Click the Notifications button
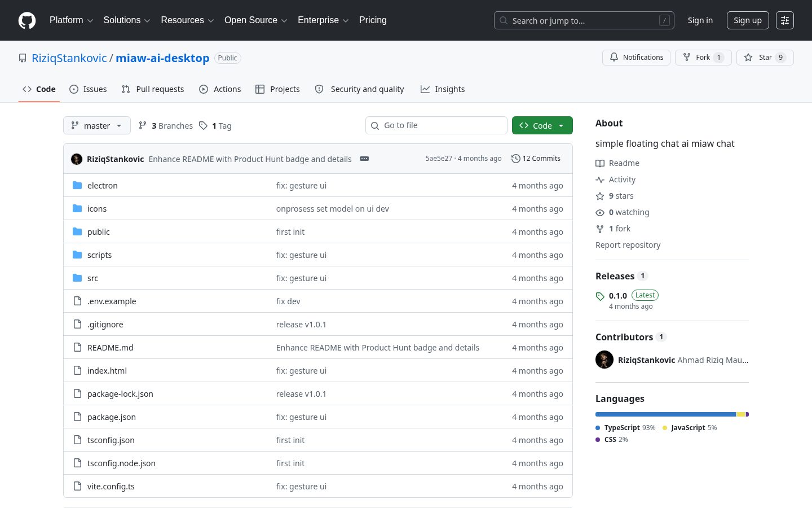This screenshot has height=508, width=812. (x=636, y=58)
